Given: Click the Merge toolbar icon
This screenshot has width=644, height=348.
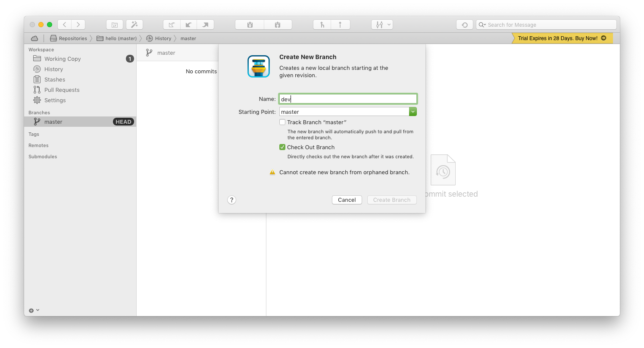Looking at the screenshot, I should pyautogui.click(x=322, y=25).
